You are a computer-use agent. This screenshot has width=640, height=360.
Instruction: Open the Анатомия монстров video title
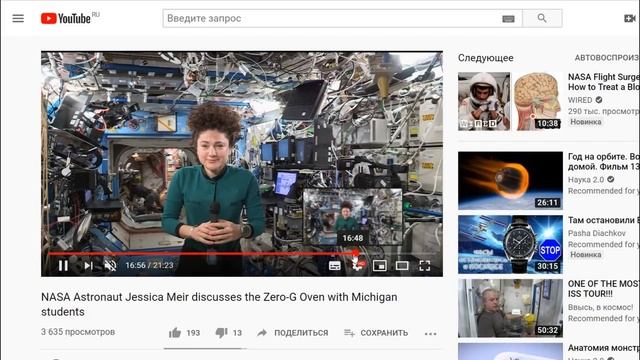pyautogui.click(x=604, y=348)
